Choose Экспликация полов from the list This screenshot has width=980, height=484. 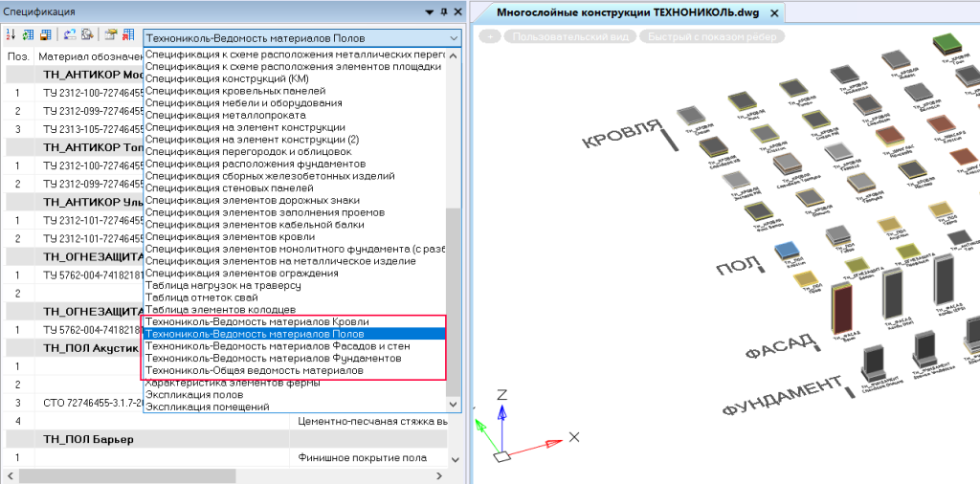click(295, 395)
